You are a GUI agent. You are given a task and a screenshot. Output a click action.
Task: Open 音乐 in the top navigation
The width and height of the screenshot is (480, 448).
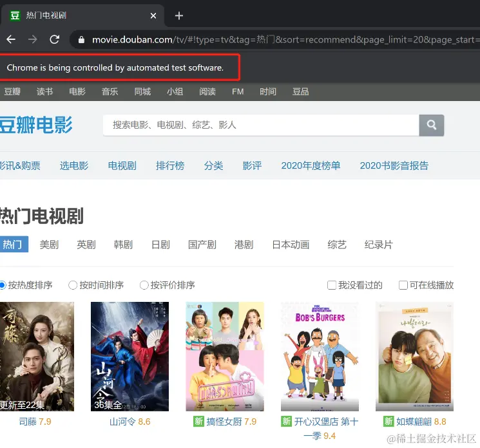[x=110, y=91]
